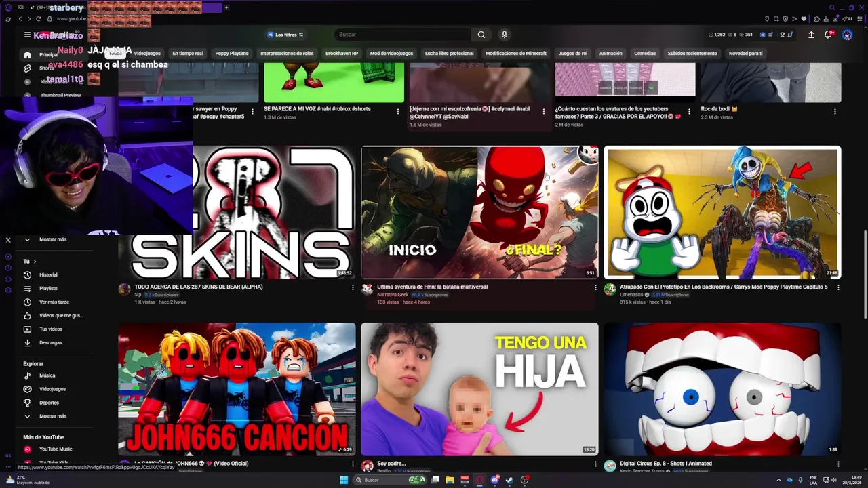Open Narrativa Geek channel link
Screen dimensions: 868x488
(x=392, y=295)
